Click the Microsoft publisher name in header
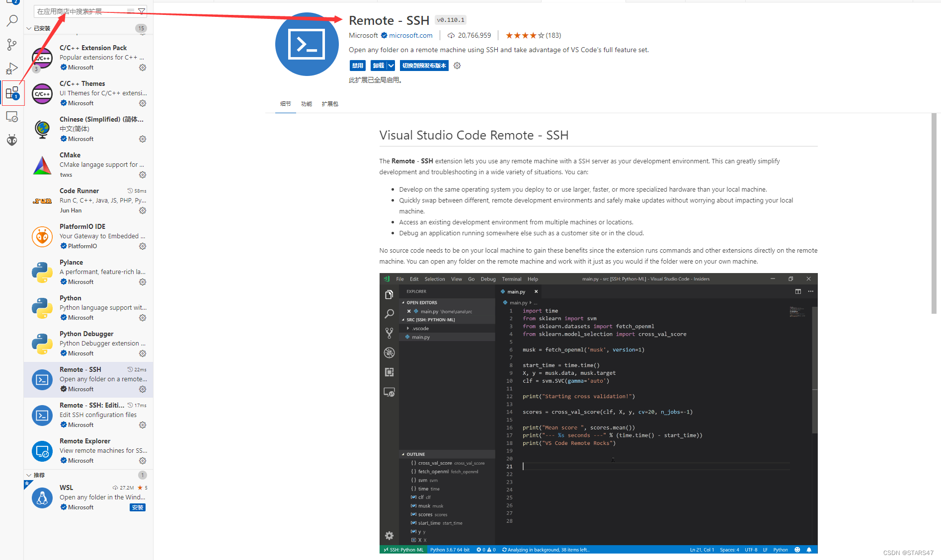Image resolution: width=941 pixels, height=560 pixels. (363, 35)
